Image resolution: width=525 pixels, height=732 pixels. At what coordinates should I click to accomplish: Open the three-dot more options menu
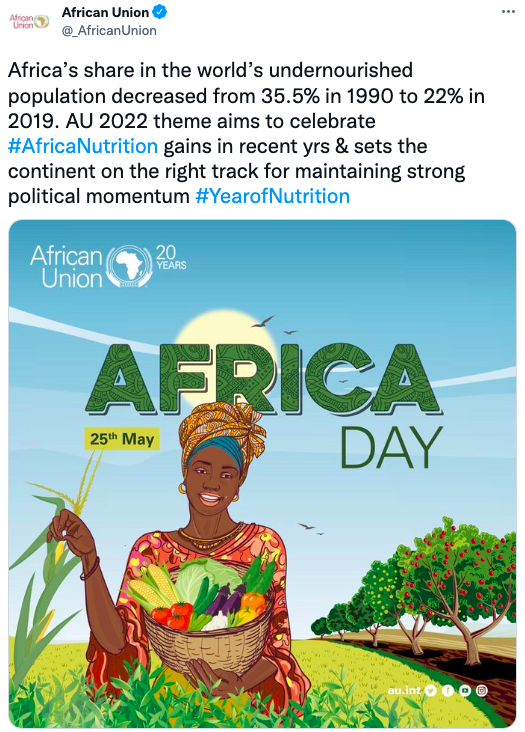pyautogui.click(x=508, y=11)
